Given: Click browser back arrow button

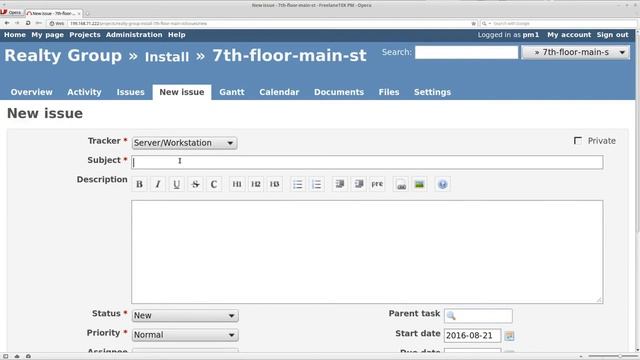Looking at the screenshot, I should tap(7, 23).
